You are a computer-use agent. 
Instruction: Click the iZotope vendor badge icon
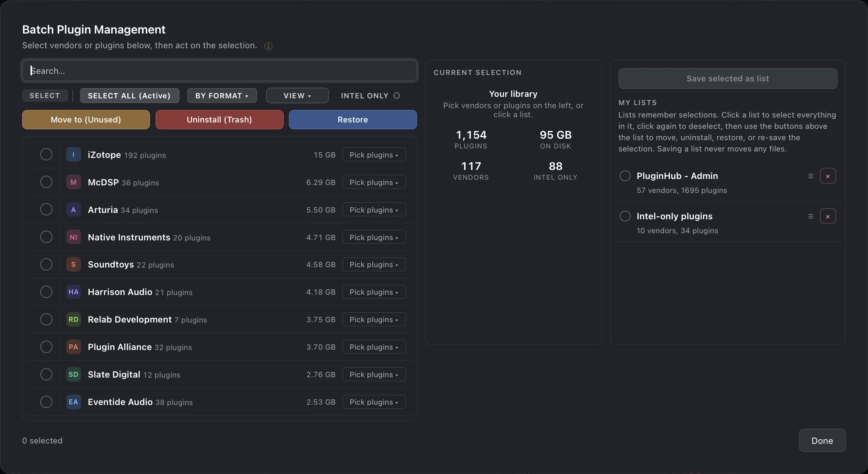tap(73, 154)
